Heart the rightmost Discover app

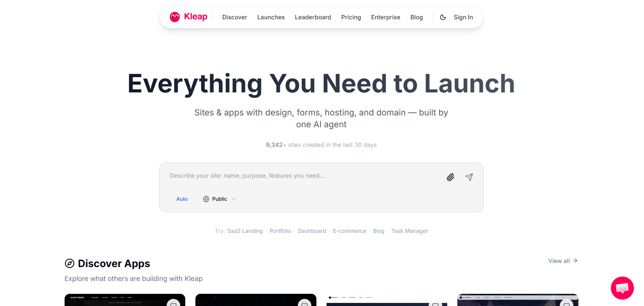coord(567,304)
